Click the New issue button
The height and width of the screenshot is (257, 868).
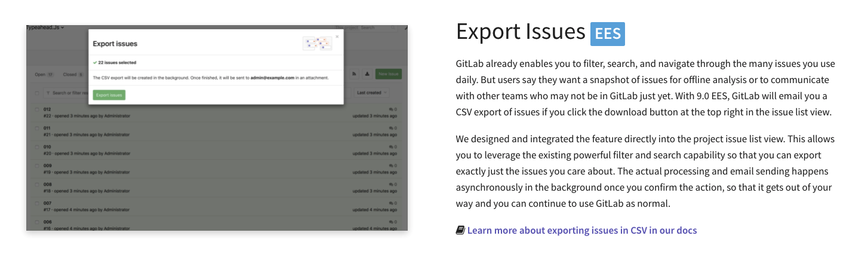point(389,74)
